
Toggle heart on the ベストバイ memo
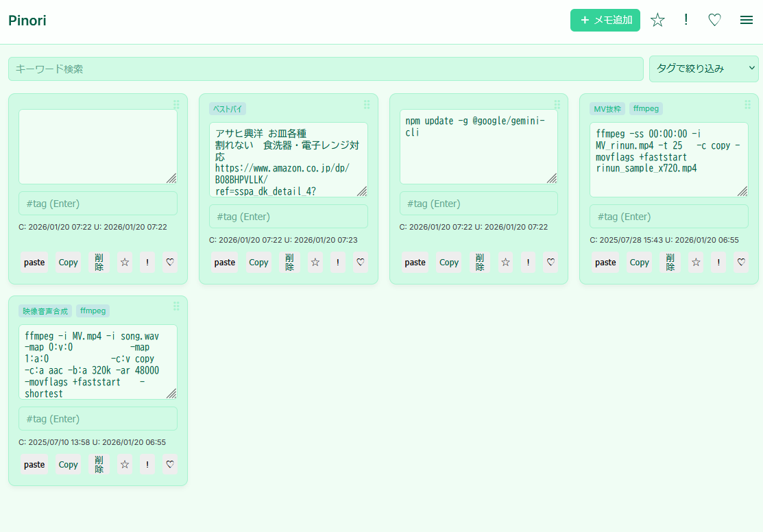coord(361,262)
